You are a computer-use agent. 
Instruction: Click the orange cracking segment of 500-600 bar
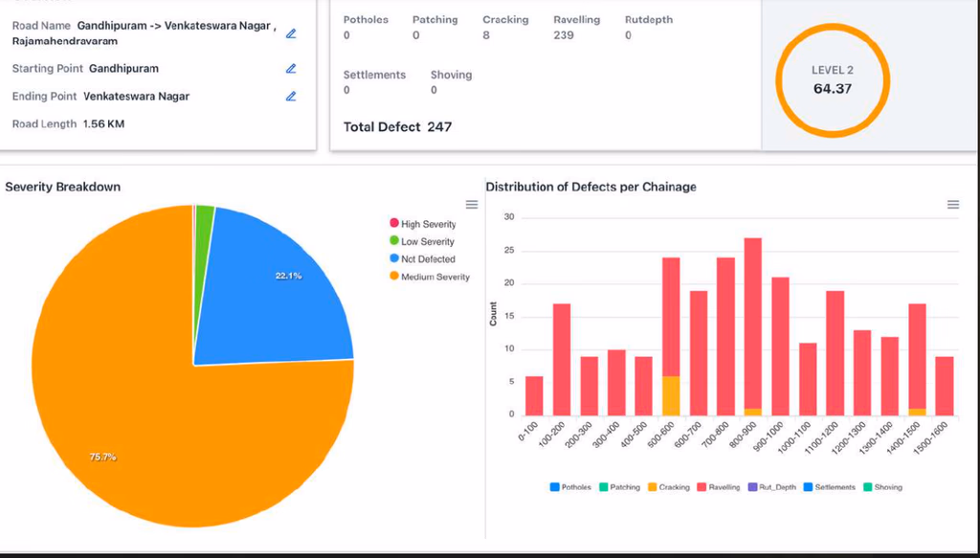coord(671,396)
